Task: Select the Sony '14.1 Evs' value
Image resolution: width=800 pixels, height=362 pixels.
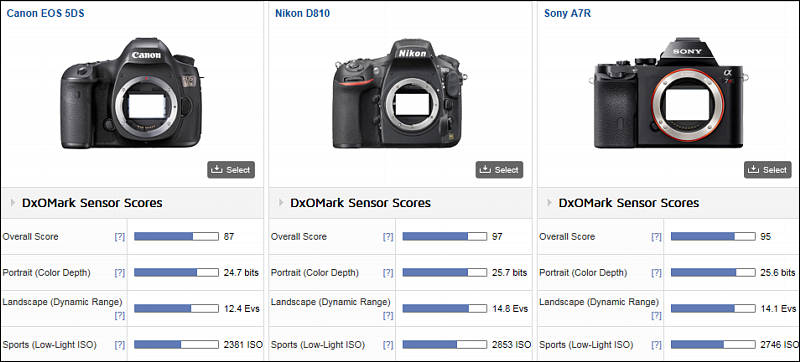Action: 779,308
